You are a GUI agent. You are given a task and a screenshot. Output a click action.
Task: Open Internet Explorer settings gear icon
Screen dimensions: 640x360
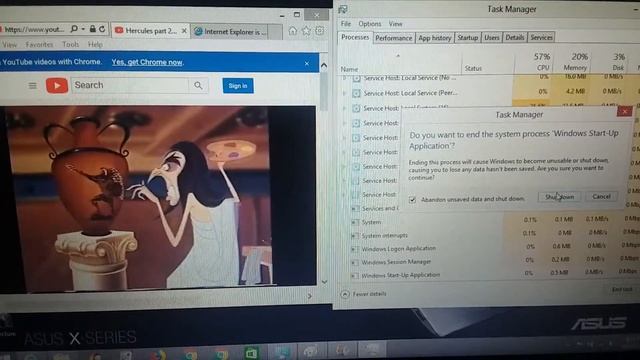pos(320,31)
